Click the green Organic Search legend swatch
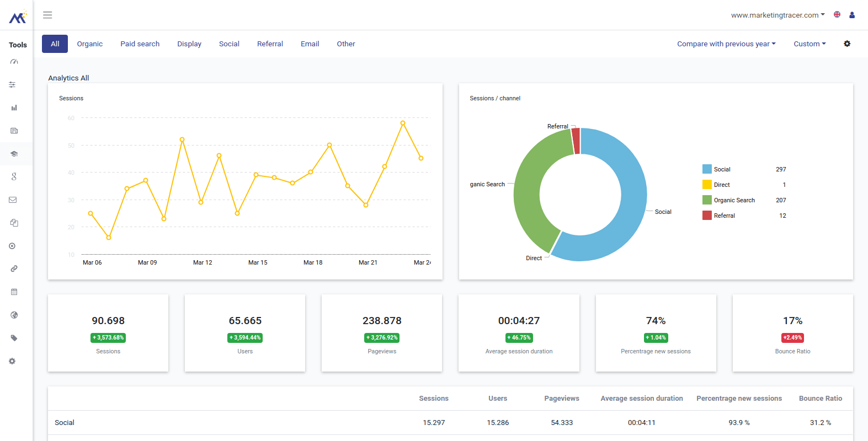868x441 pixels. tap(707, 200)
